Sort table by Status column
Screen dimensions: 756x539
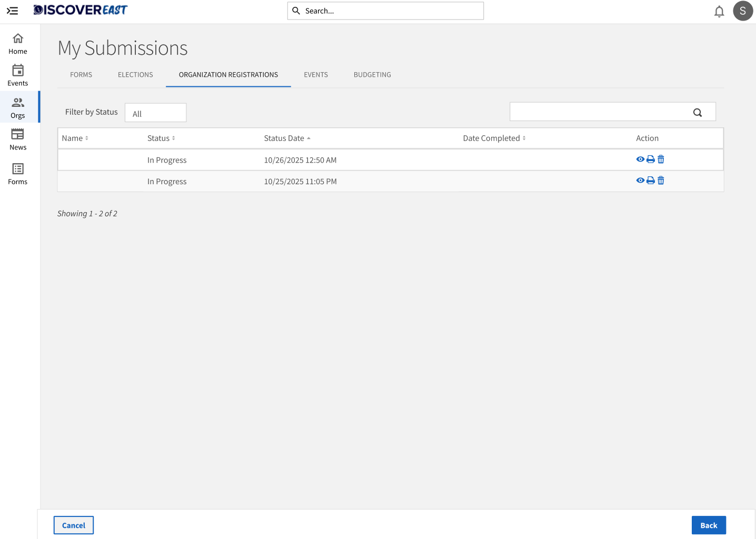point(161,138)
